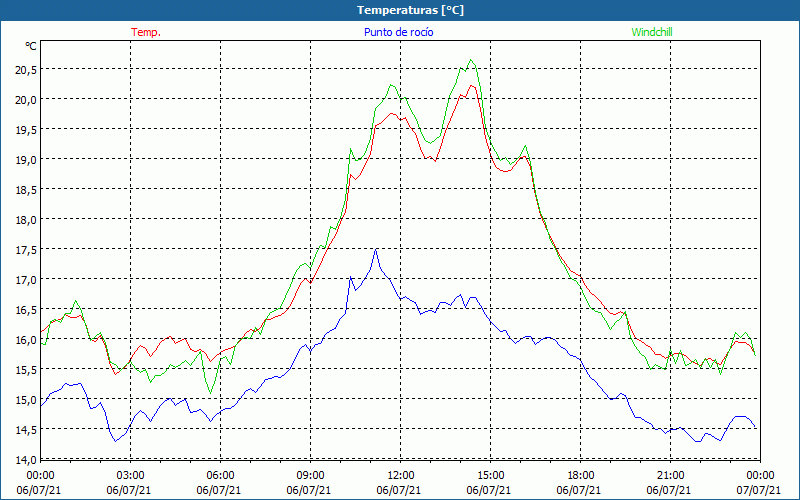
Task: Click the 19,0 y-axis value
Action: click(26, 160)
